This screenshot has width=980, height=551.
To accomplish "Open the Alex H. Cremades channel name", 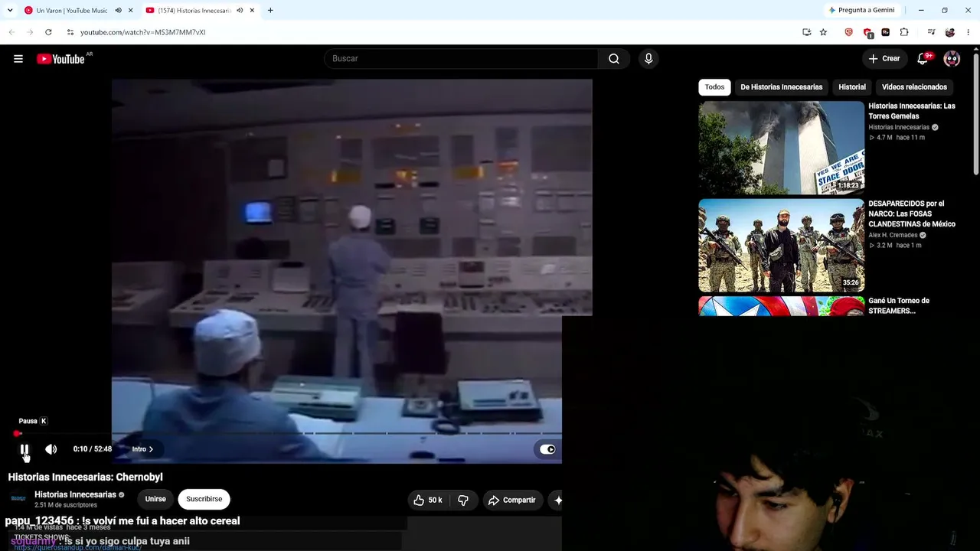I will (x=893, y=235).
